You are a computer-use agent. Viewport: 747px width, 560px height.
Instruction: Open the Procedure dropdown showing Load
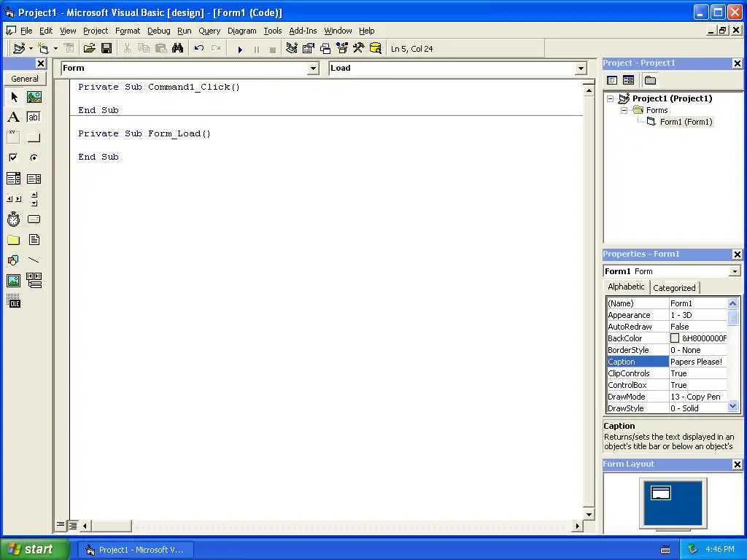(x=581, y=69)
